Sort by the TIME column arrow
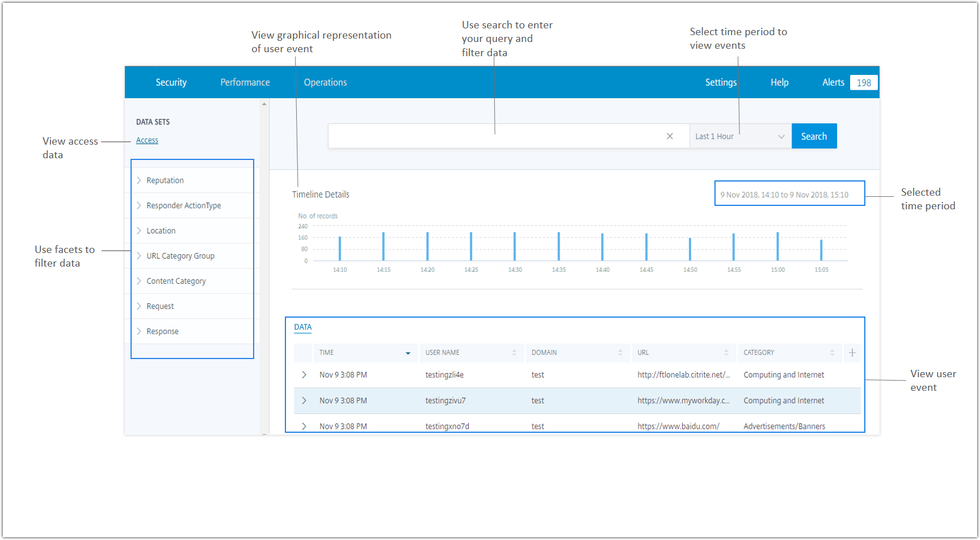Viewport: 980px width, 540px height. pyautogui.click(x=407, y=353)
